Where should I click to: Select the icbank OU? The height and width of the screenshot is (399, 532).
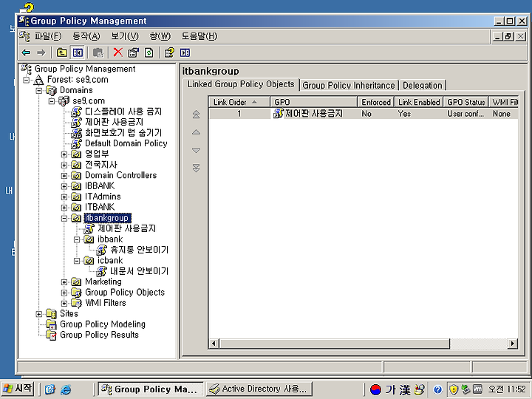pyautogui.click(x=110, y=261)
